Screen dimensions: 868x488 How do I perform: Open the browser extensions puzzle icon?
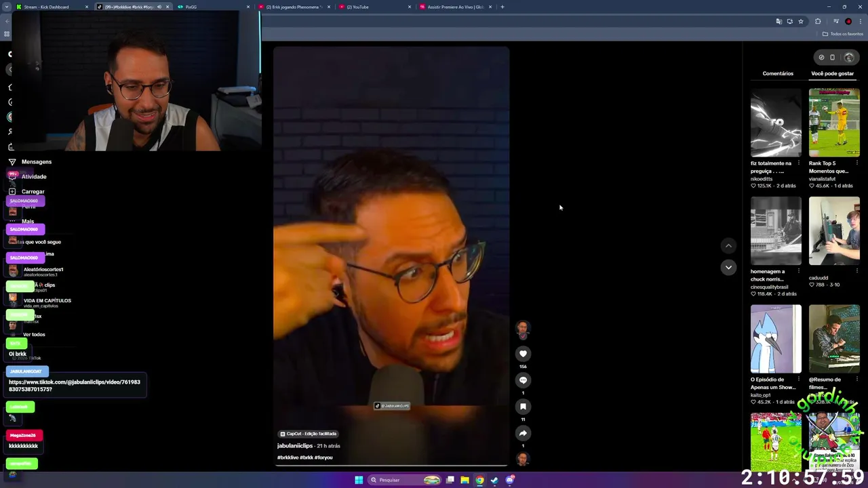[817, 22]
